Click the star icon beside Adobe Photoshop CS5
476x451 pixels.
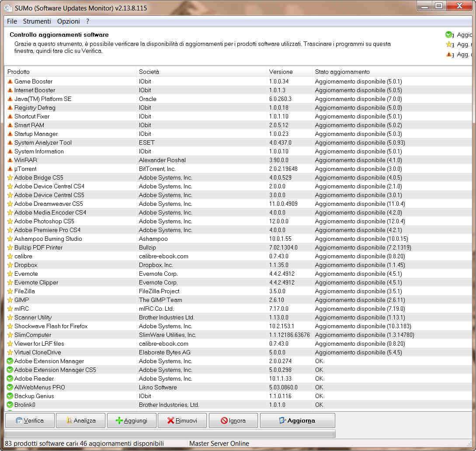click(10, 221)
